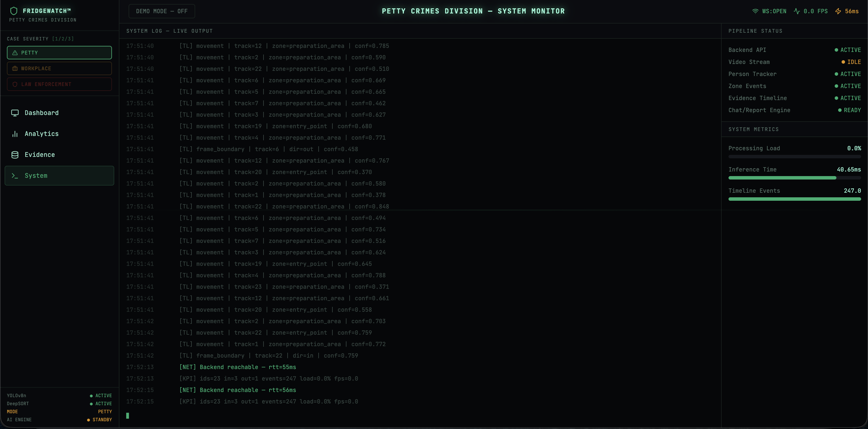Click the Analytics bar chart icon
The height and width of the screenshot is (429, 868).
[x=15, y=134]
